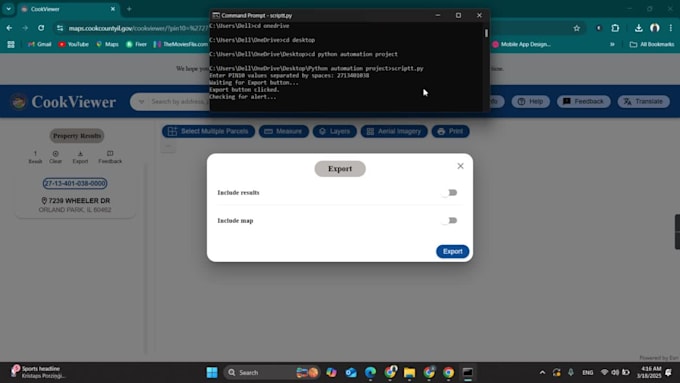The image size is (680, 383).
Task: Open the Property Results tab
Action: (77, 136)
